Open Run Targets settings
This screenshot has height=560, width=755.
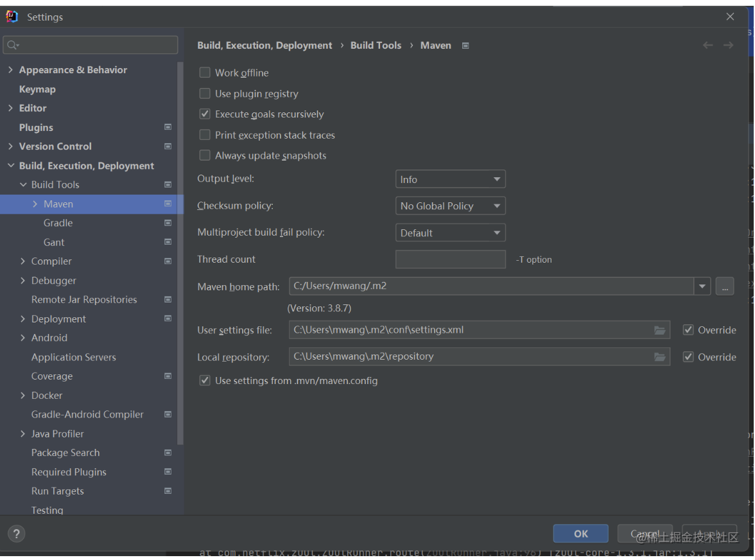coord(58,491)
